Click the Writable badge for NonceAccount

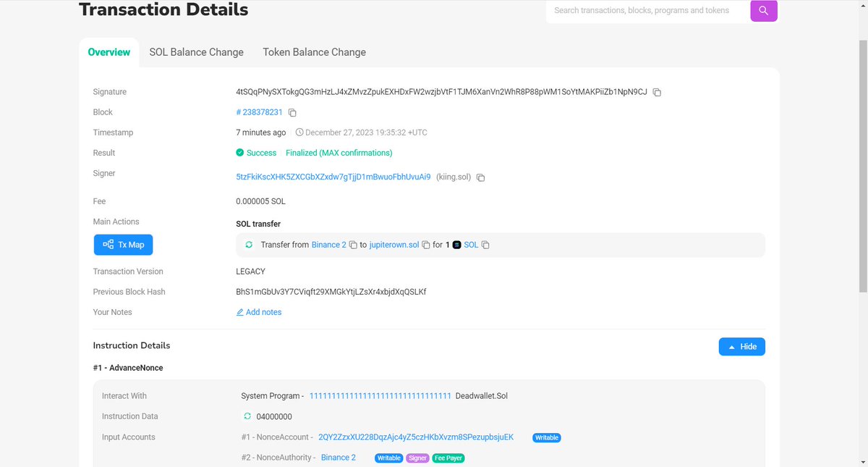[547, 438]
